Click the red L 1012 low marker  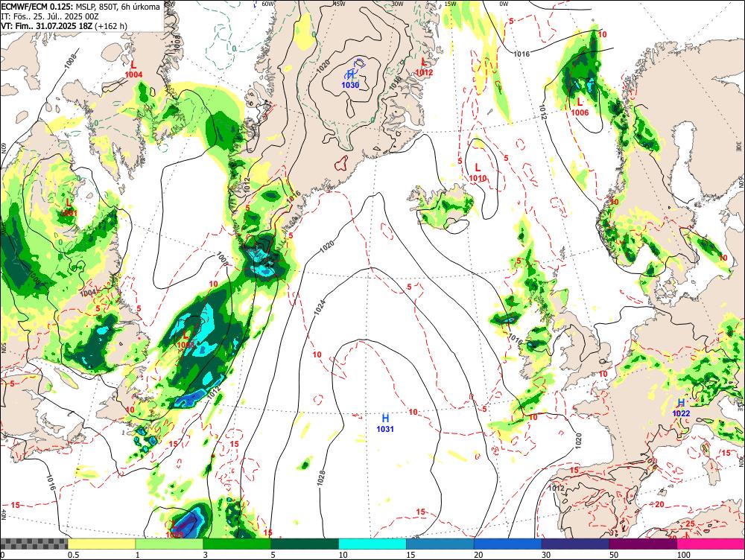(424, 67)
